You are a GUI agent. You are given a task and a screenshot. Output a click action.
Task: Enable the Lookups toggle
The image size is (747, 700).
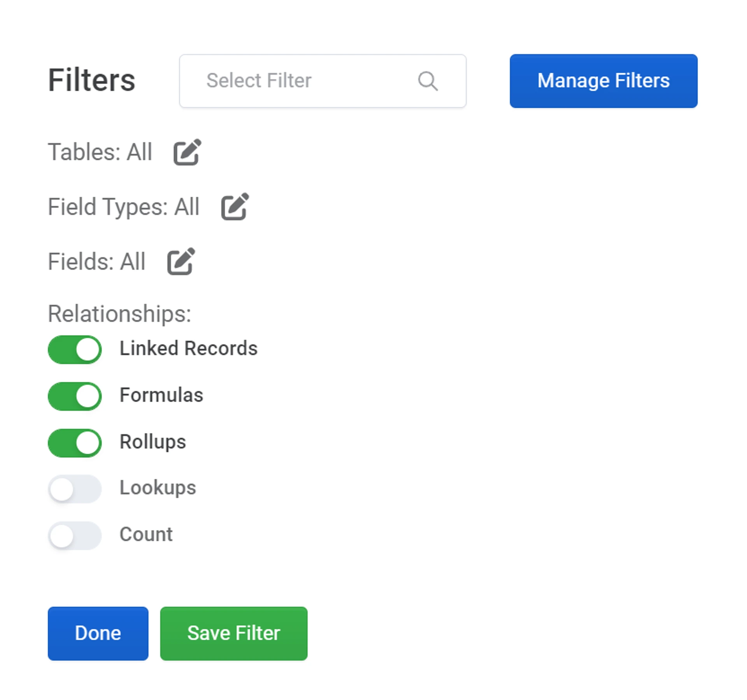click(x=75, y=489)
